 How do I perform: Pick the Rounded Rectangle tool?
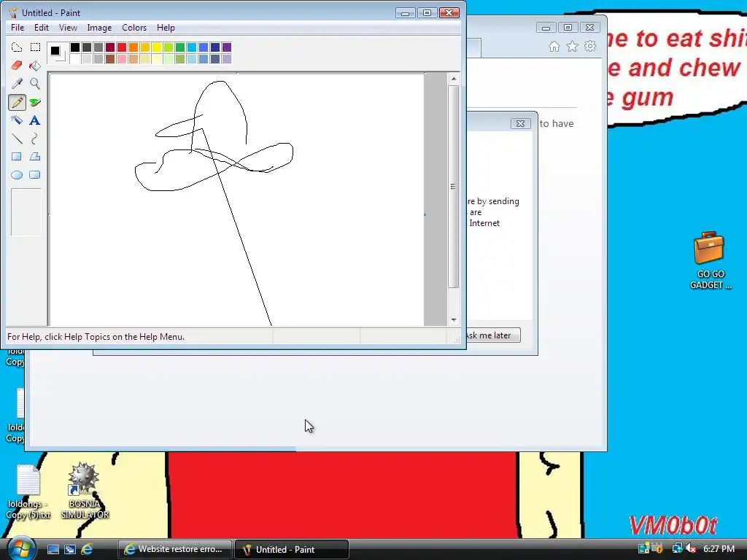(x=35, y=175)
